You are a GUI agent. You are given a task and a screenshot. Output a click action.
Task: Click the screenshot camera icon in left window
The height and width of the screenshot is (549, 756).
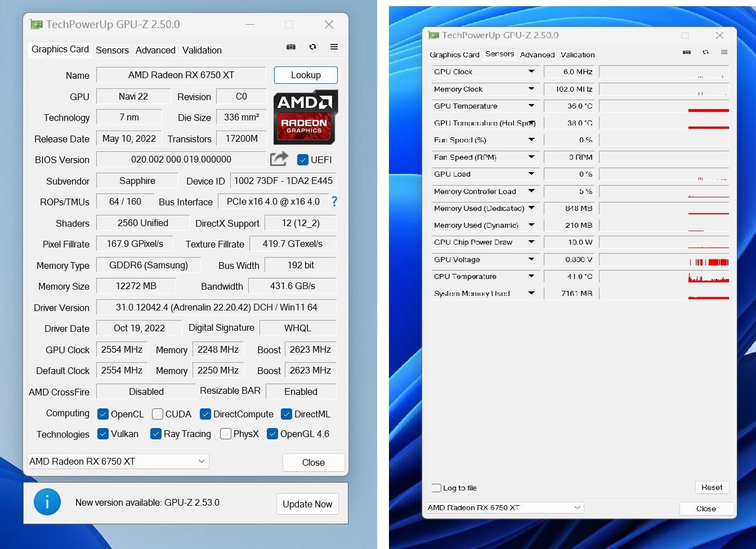pos(291,47)
